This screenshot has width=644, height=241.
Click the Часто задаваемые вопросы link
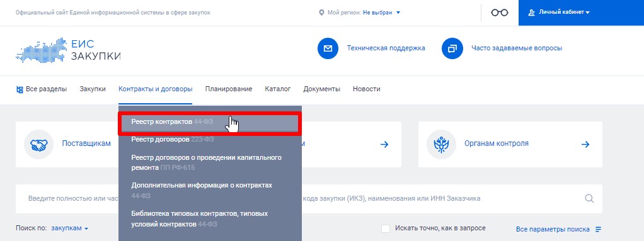coord(517,48)
